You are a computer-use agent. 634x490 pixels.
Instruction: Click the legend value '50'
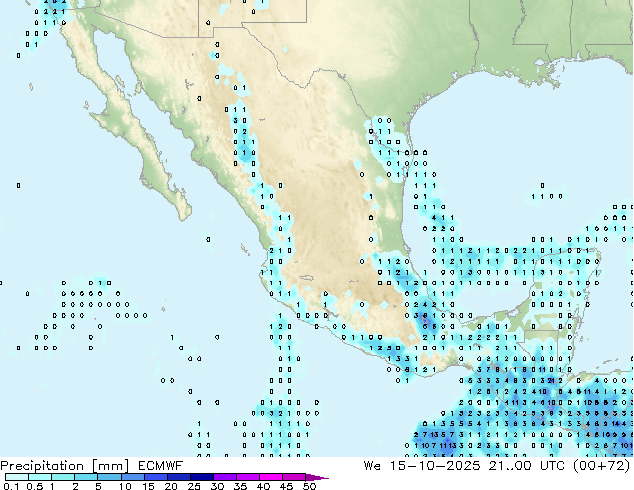(309, 486)
